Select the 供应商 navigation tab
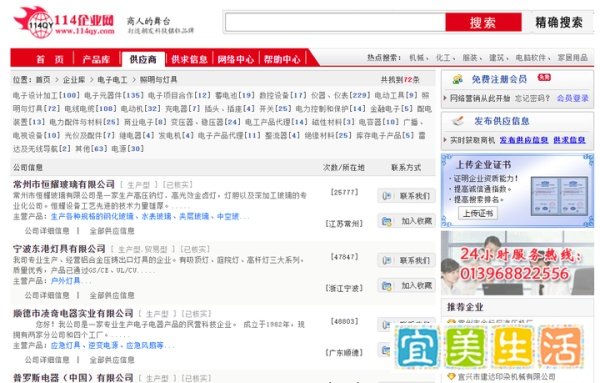600x383 pixels. [143, 59]
